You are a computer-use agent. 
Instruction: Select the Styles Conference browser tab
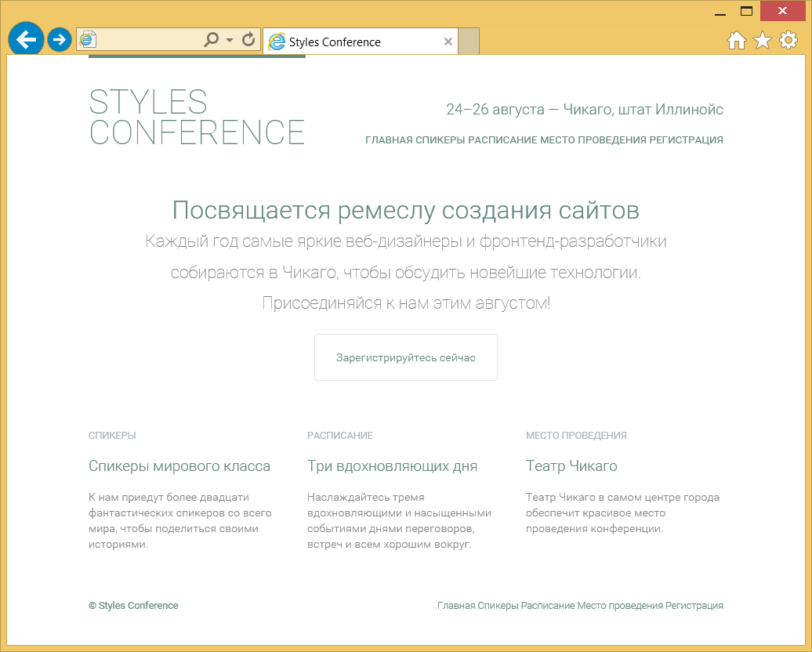[x=345, y=42]
